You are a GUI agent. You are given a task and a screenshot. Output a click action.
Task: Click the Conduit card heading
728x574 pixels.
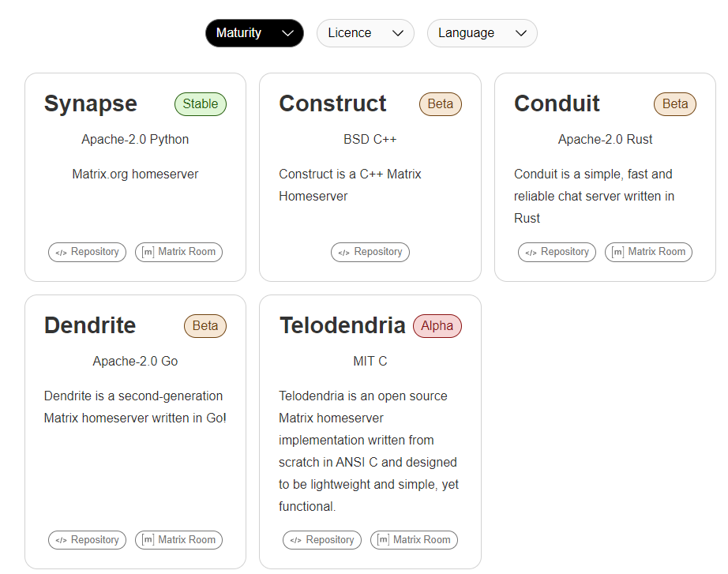[x=557, y=104]
